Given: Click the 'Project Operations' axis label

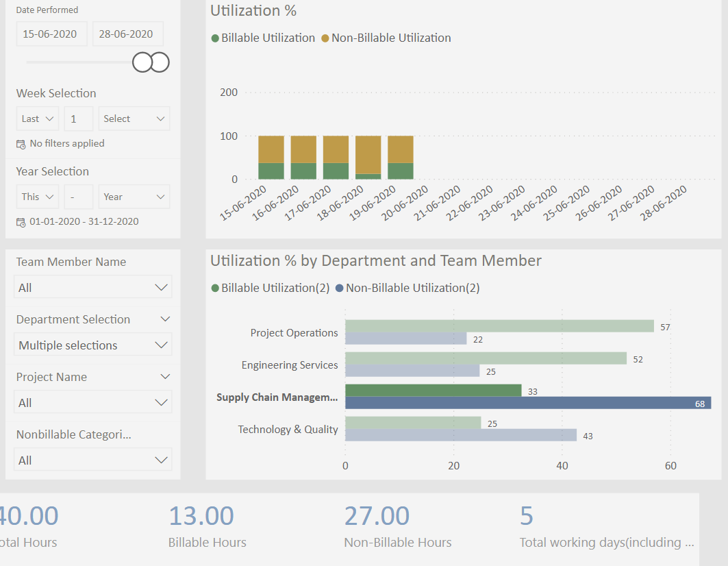Looking at the screenshot, I should pos(294,333).
